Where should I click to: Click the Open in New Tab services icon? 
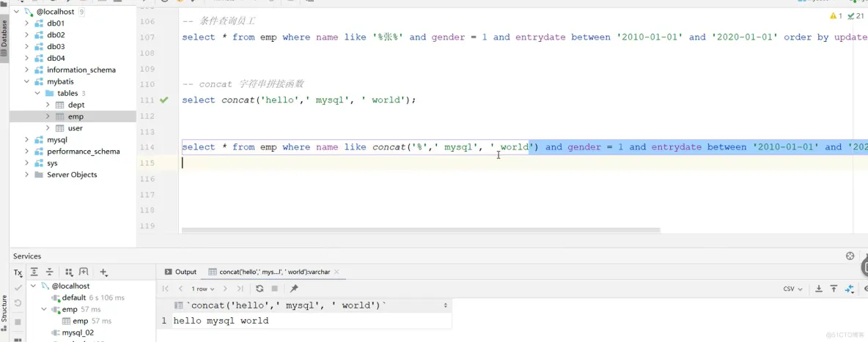click(84, 272)
